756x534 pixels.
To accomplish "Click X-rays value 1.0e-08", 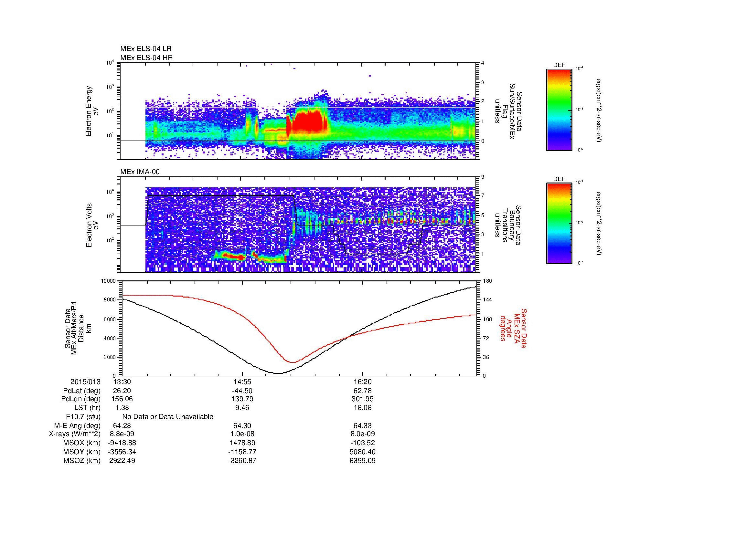I will point(242,434).
